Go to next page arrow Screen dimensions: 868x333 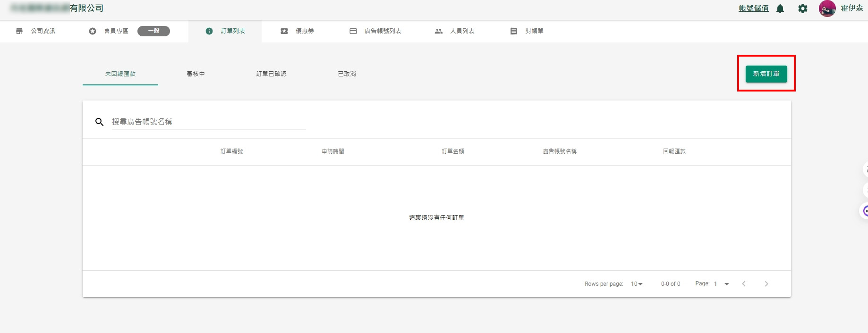[x=766, y=284]
